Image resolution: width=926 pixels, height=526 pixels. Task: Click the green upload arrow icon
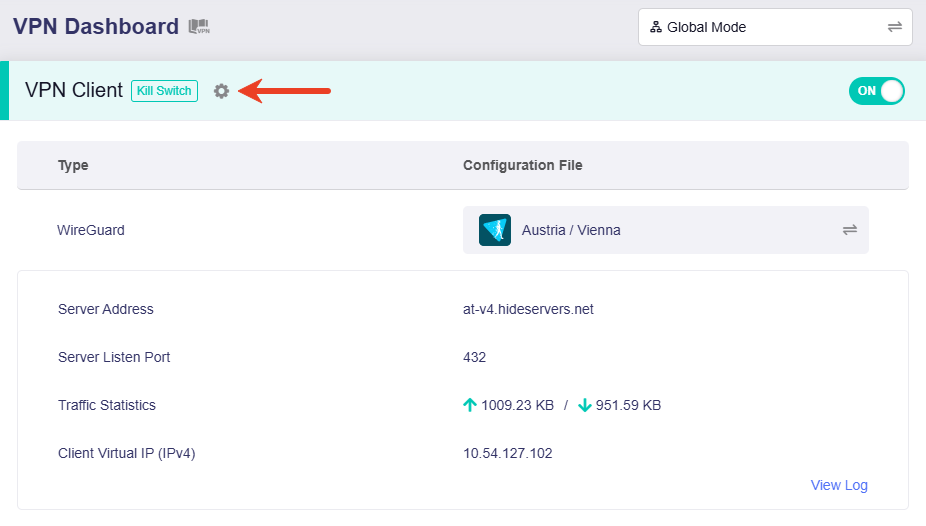pos(470,405)
